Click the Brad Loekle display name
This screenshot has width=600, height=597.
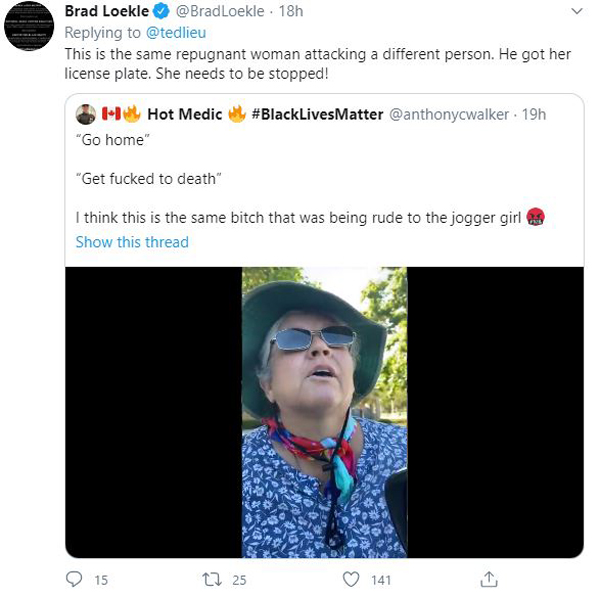coord(107,11)
